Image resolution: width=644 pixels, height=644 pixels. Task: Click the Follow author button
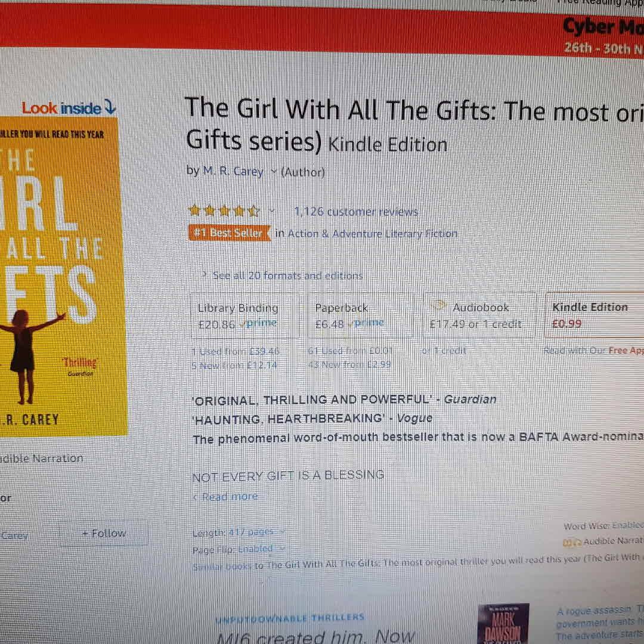(104, 534)
